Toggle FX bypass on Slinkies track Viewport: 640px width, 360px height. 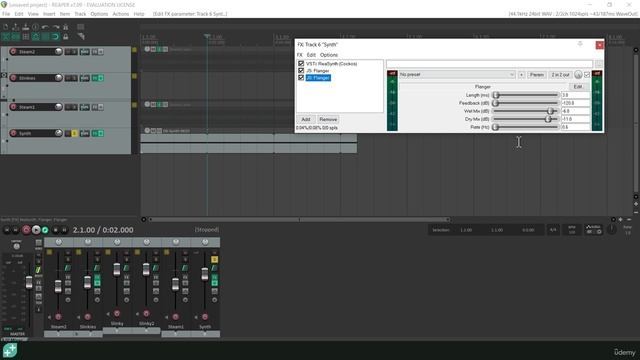point(100,78)
